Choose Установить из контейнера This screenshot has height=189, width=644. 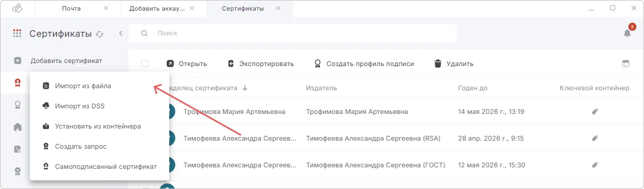coord(100,126)
